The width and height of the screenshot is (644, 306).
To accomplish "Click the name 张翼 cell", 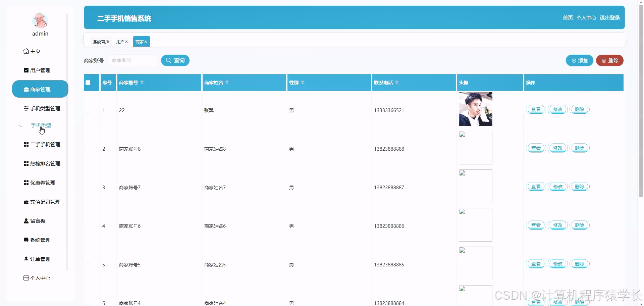I will click(209, 110).
